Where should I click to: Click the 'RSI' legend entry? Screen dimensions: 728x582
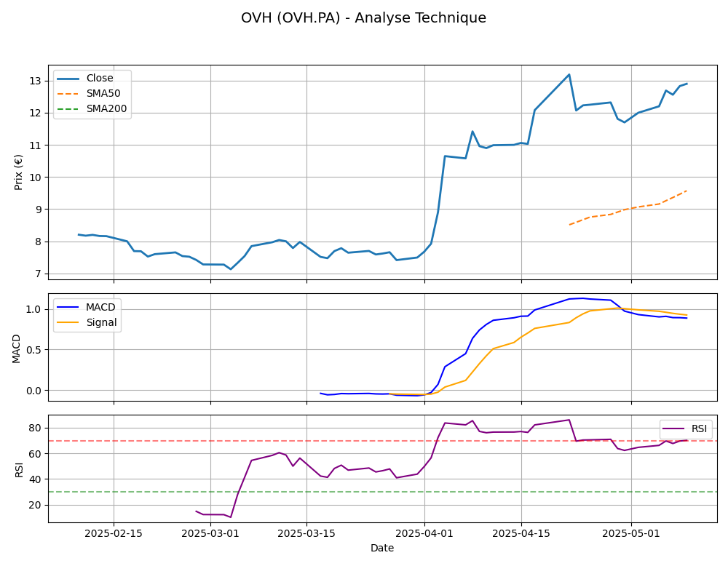(685, 428)
